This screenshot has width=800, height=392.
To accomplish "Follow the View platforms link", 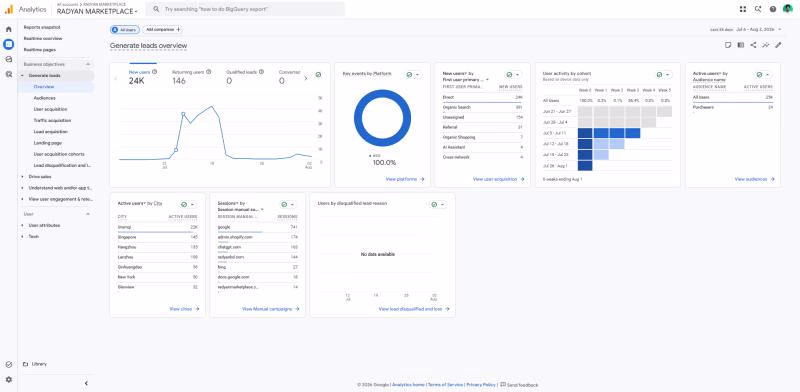I will pyautogui.click(x=405, y=179).
